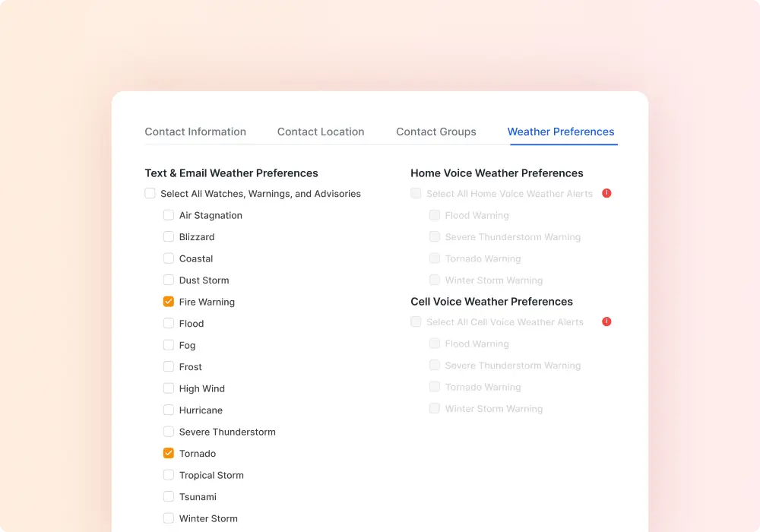The width and height of the screenshot is (760, 532).
Task: Tick the Blizzard checkbox
Action: pyautogui.click(x=169, y=236)
